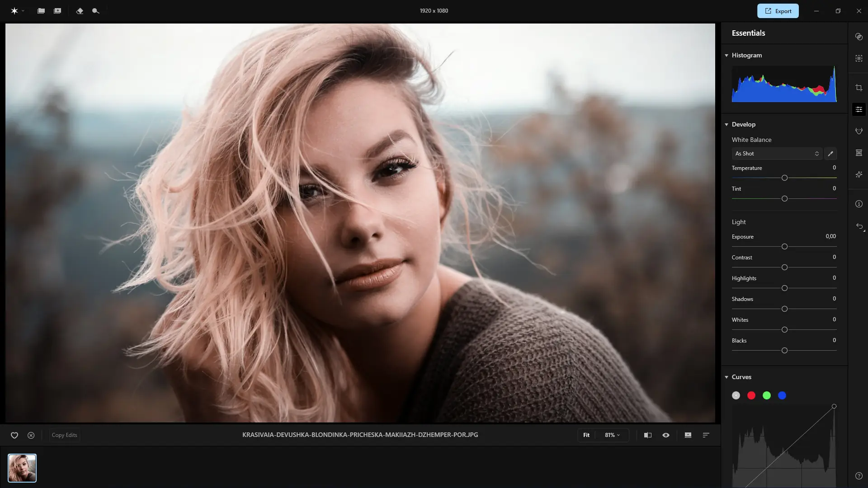Open the History undo icon

click(859, 226)
